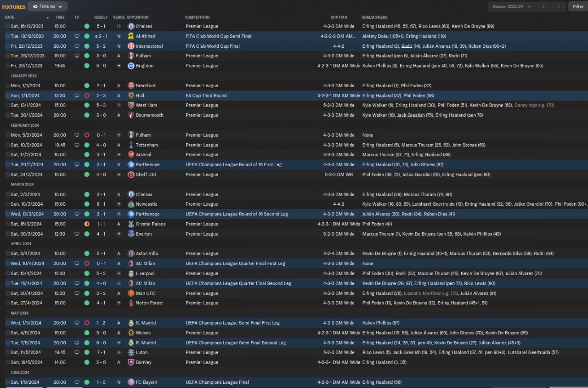The image size is (588, 388).
Task: Select the Wolves club badge
Action: point(131,333)
